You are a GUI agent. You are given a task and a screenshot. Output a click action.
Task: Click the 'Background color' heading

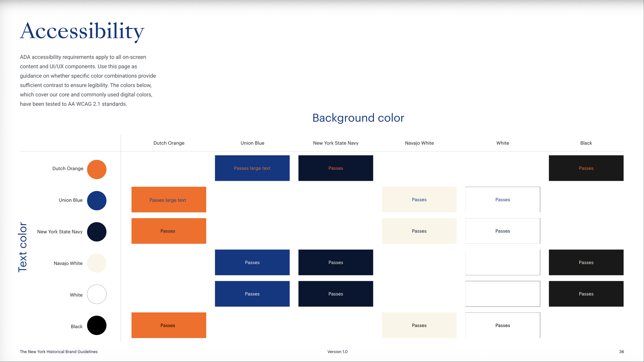[x=358, y=118]
